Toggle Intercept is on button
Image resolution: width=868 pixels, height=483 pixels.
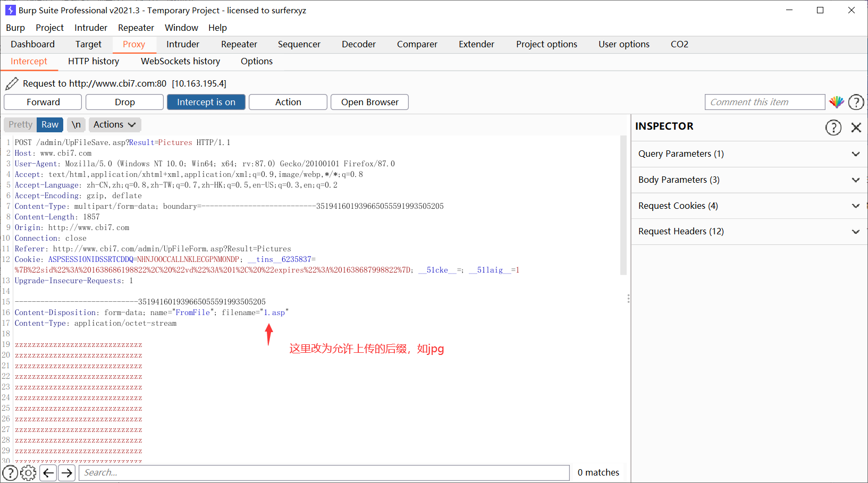pyautogui.click(x=206, y=102)
